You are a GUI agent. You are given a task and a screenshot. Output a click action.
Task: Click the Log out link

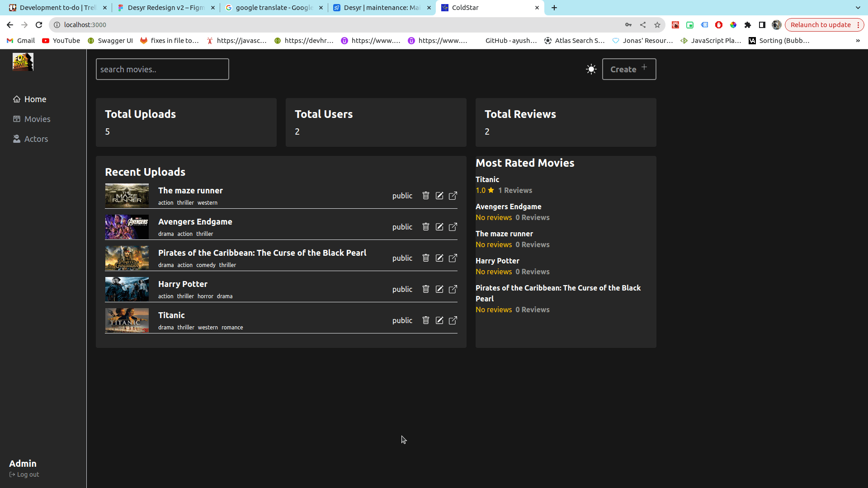tap(24, 474)
